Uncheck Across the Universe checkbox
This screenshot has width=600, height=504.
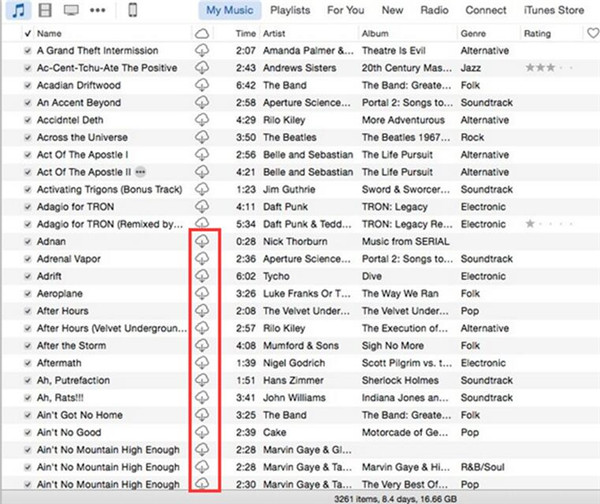[28, 137]
